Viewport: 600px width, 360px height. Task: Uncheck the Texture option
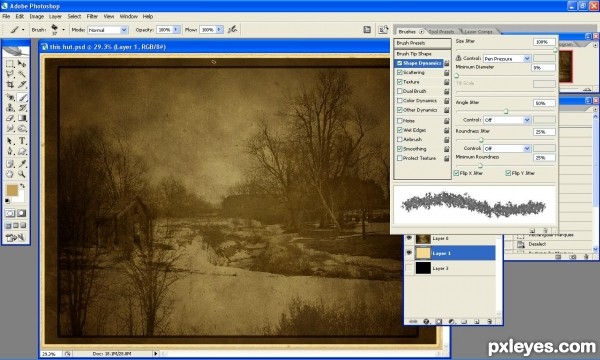pos(399,82)
